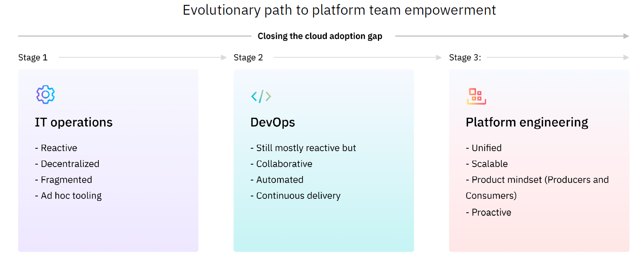The height and width of the screenshot is (260, 644).
Task: Click the arrowhead ending the Stage 1 line
Action: coord(224,57)
